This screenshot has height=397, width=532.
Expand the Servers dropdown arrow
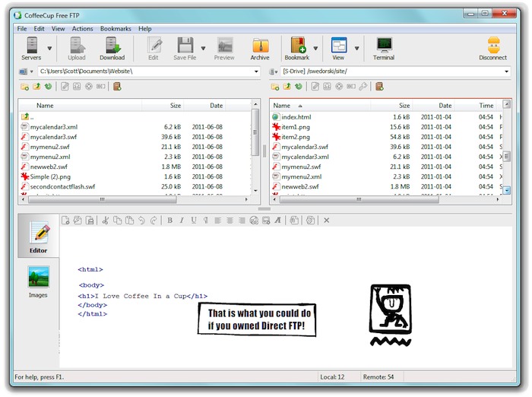point(50,48)
